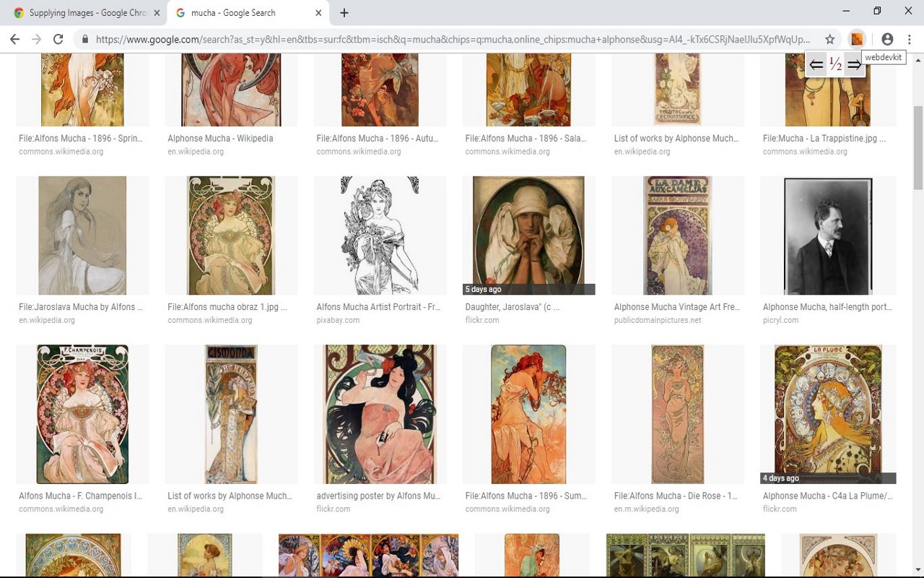Open the 'File:Alfons Mucha - 1896 - Sprin...' link
The width and height of the screenshot is (924, 578).
tap(81, 138)
